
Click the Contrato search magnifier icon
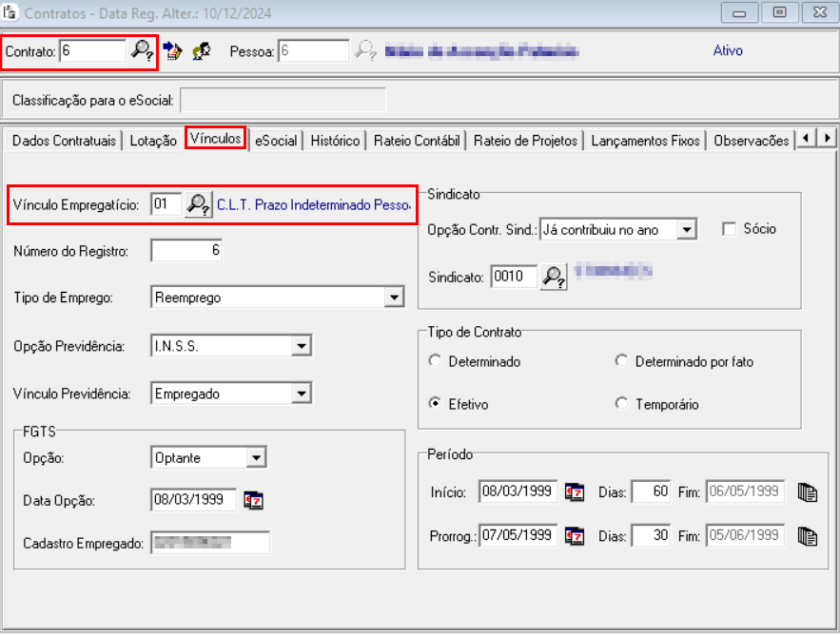click(142, 50)
